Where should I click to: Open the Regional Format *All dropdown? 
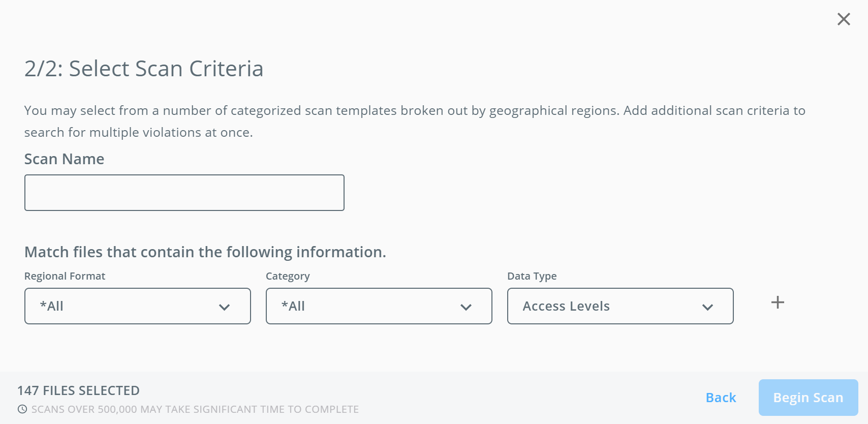click(138, 306)
